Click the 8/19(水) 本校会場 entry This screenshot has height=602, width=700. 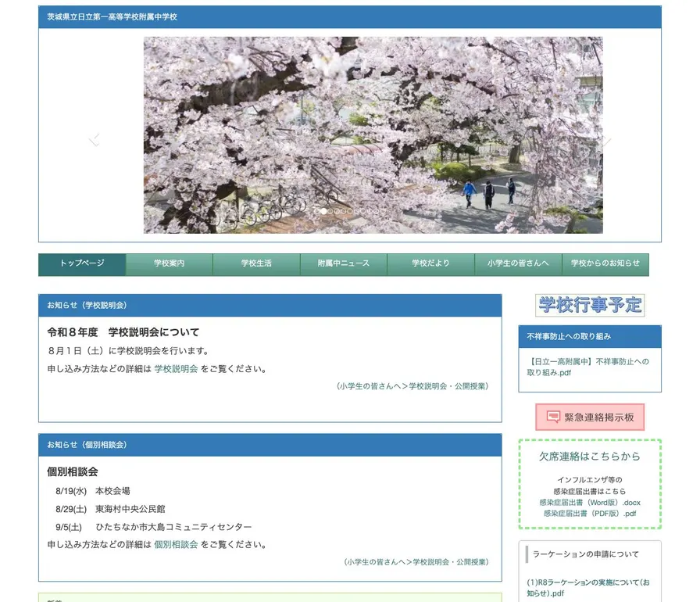pyautogui.click(x=93, y=491)
